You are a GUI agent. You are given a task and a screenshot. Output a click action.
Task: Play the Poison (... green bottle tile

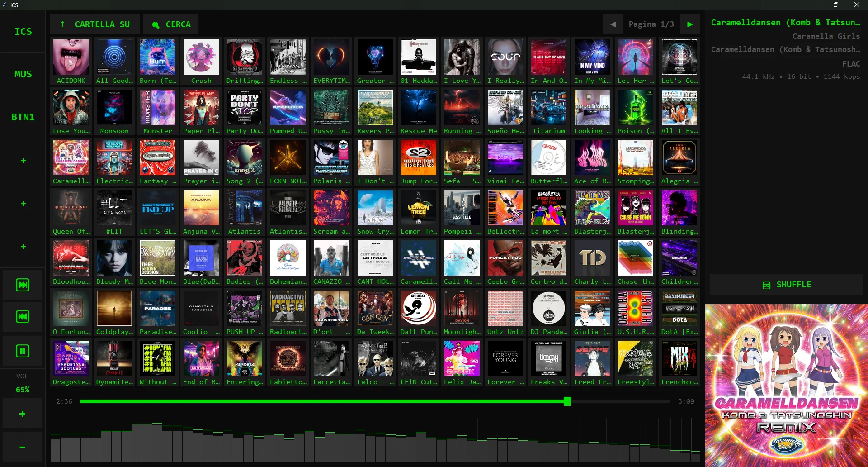(x=636, y=112)
